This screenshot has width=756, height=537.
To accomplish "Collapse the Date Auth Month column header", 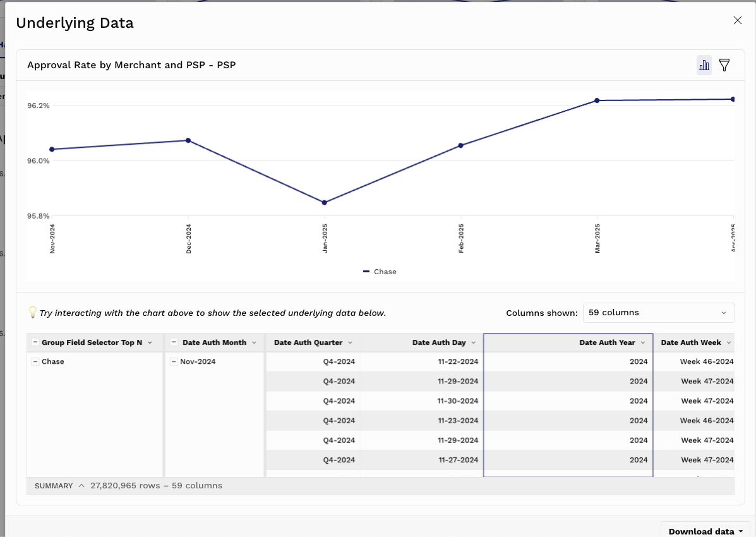I will (174, 342).
